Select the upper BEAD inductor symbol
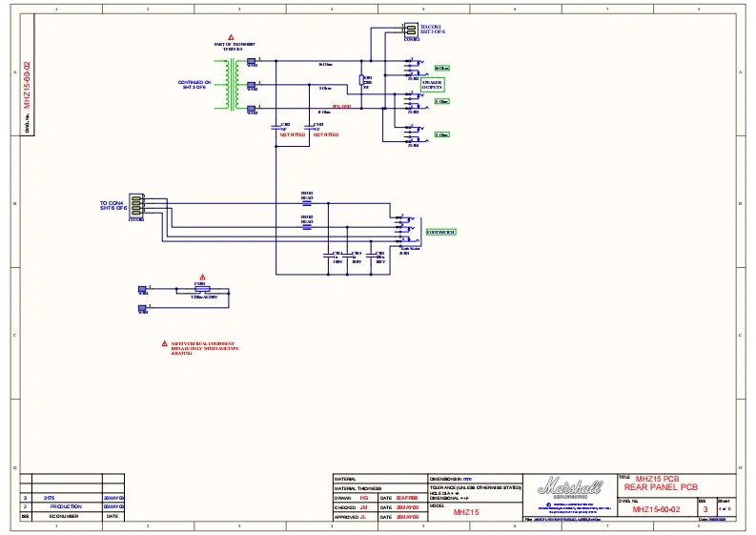This screenshot has height=535, width=756. [307, 200]
